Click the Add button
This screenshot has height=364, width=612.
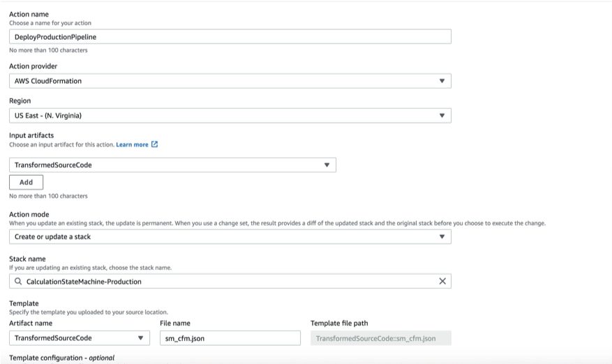[x=26, y=182]
